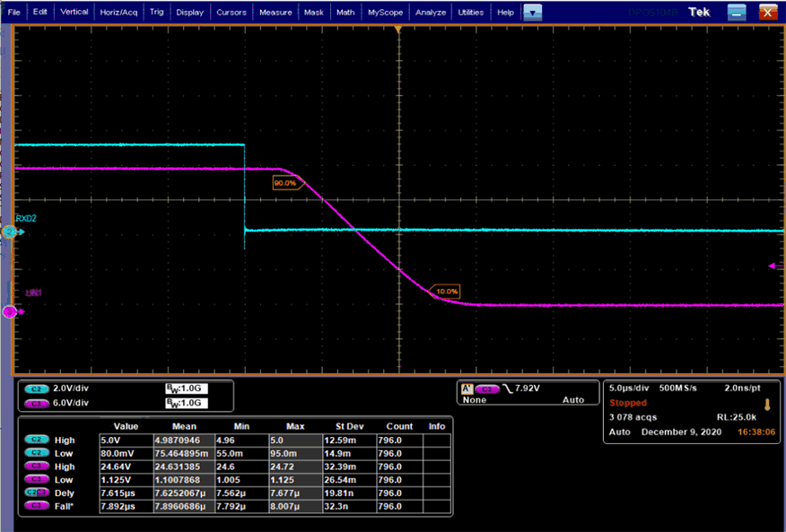Open the Measure menu

[x=275, y=13]
